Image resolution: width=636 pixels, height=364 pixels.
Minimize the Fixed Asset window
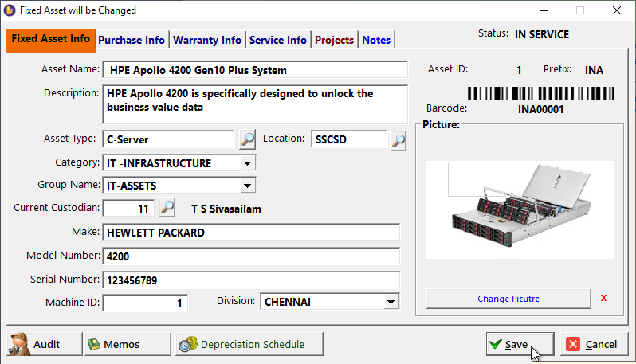click(x=544, y=10)
